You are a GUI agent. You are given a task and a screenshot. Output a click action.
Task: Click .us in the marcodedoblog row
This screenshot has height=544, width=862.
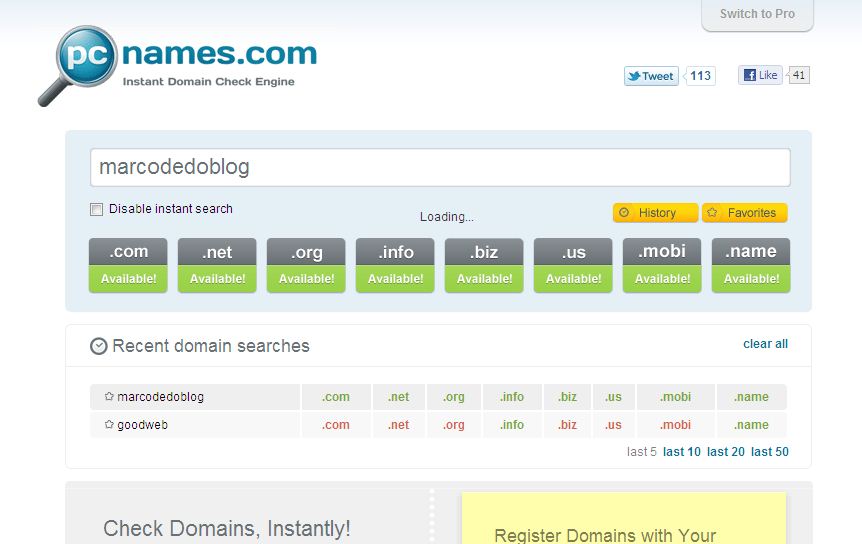point(614,397)
